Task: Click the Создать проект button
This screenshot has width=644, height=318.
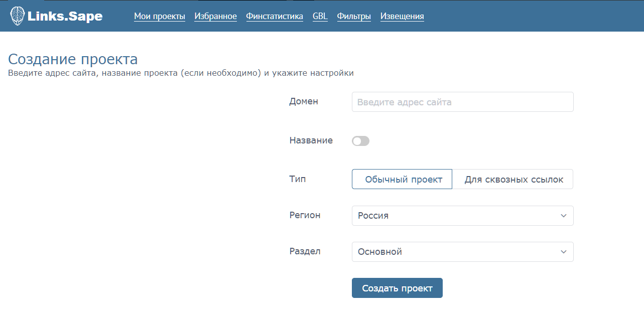Action: tap(397, 288)
